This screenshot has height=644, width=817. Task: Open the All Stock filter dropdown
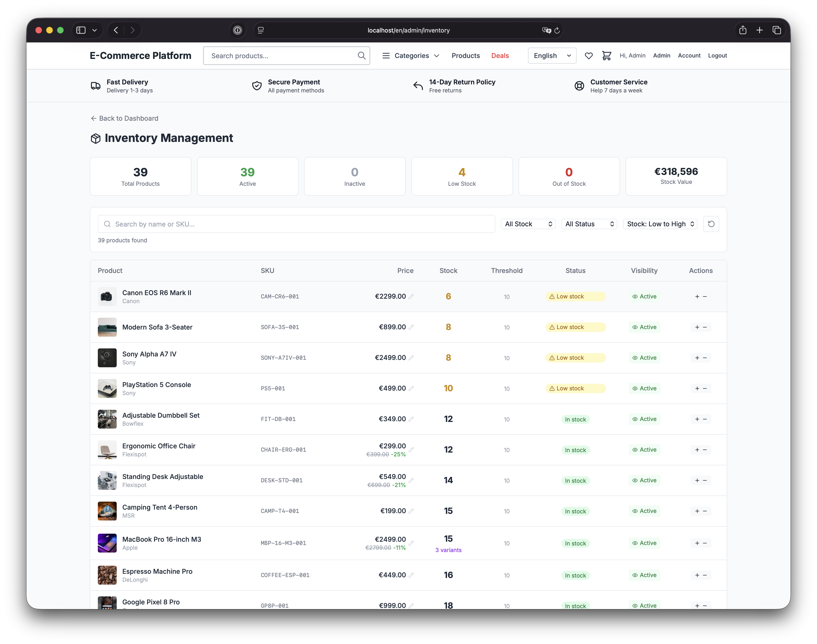528,224
